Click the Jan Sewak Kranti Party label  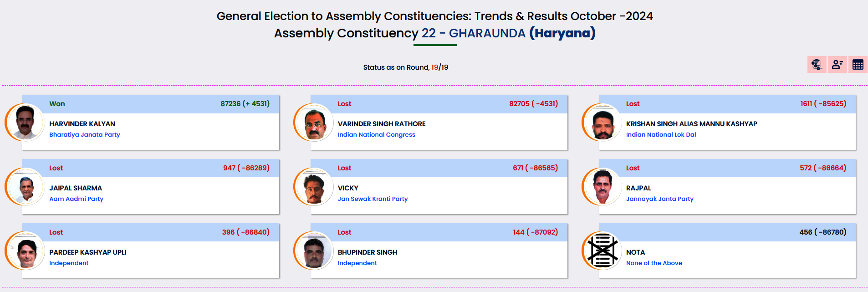tap(373, 199)
